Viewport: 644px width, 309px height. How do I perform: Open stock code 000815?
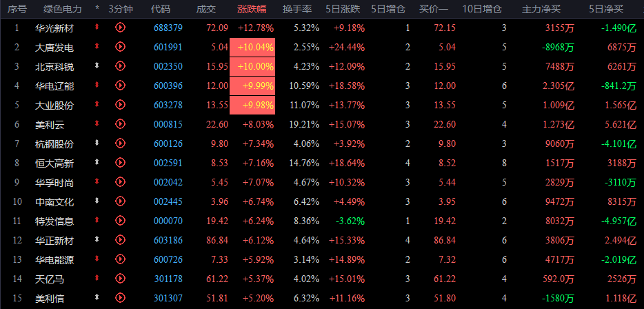[x=168, y=124]
